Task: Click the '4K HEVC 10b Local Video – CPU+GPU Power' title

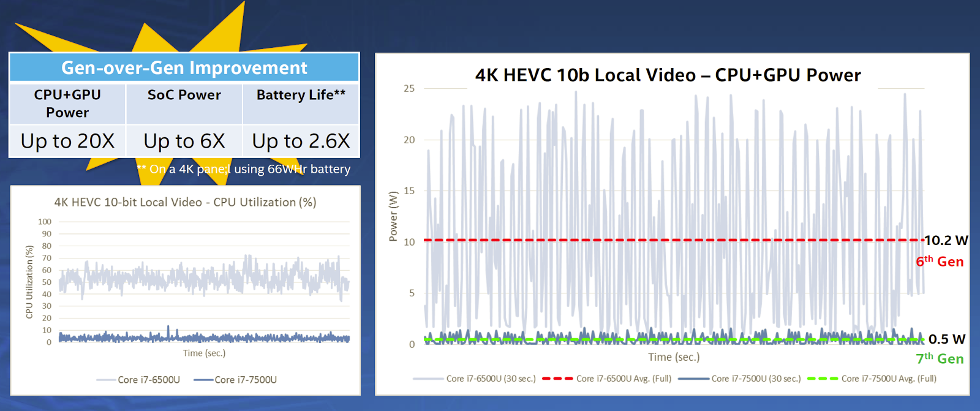Action: click(668, 75)
